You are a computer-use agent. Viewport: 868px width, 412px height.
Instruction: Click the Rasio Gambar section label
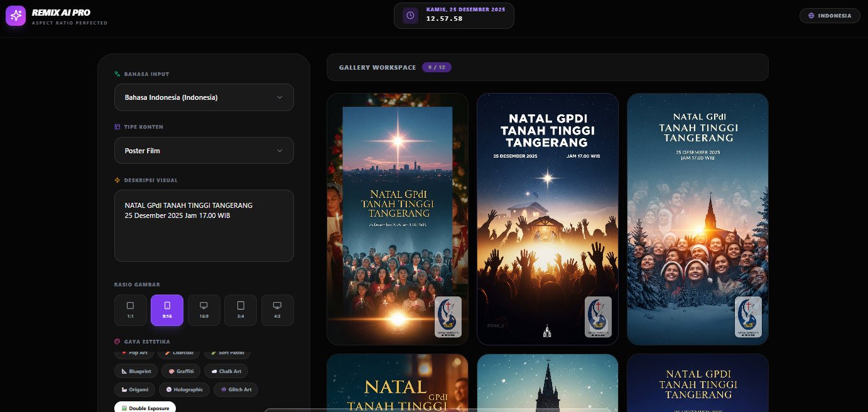pos(137,285)
